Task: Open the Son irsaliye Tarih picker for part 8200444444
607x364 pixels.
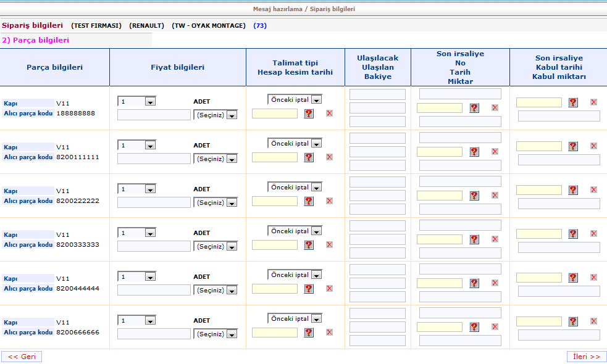Action: [474, 283]
